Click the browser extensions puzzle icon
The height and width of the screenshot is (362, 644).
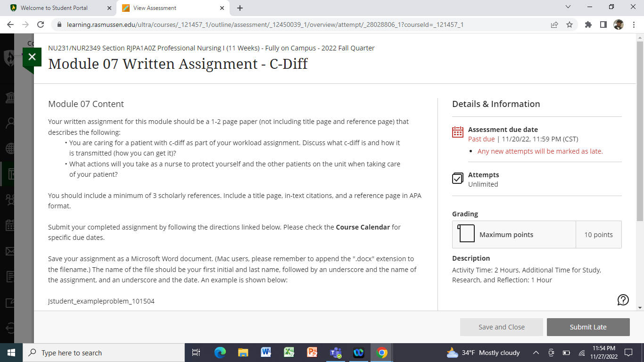pyautogui.click(x=588, y=25)
